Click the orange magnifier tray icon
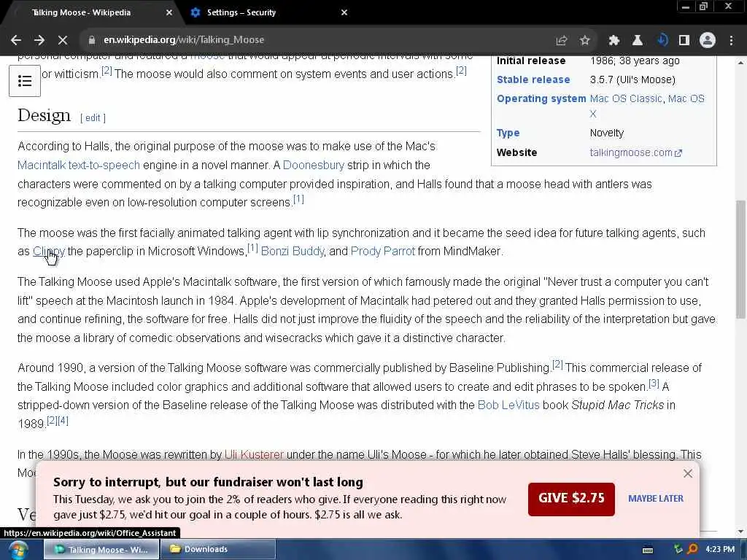Viewport: 747px width, 560px height. (692, 550)
